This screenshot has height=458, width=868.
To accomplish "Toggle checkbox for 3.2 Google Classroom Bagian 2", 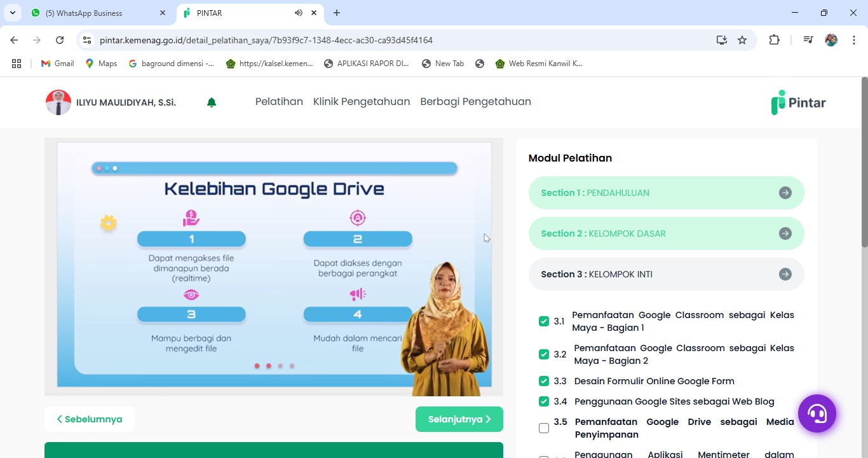I will pos(544,354).
